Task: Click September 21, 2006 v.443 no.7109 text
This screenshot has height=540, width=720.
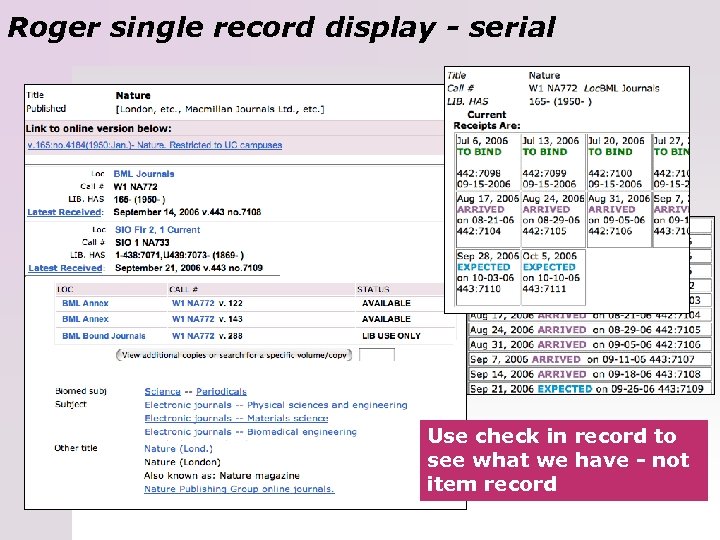Action: coord(189,268)
